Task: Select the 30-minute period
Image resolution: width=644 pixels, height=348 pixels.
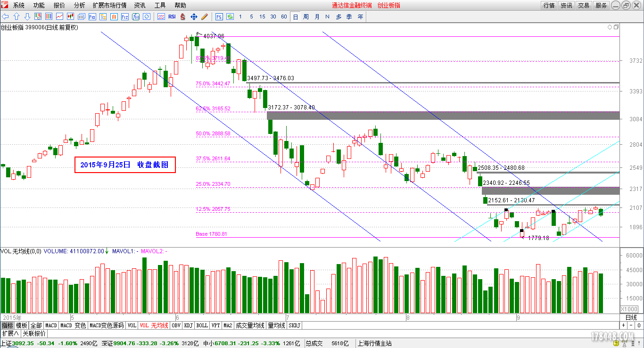Action: [x=273, y=17]
